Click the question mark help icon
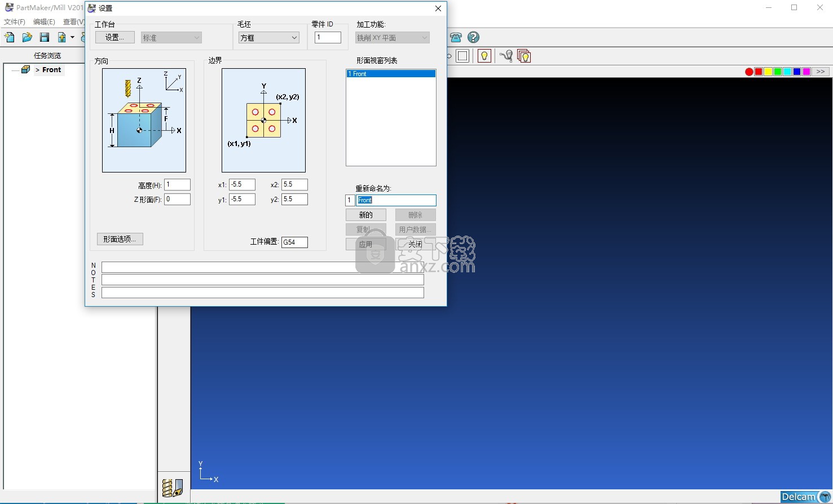Screen dimensions: 833x504 (x=474, y=37)
